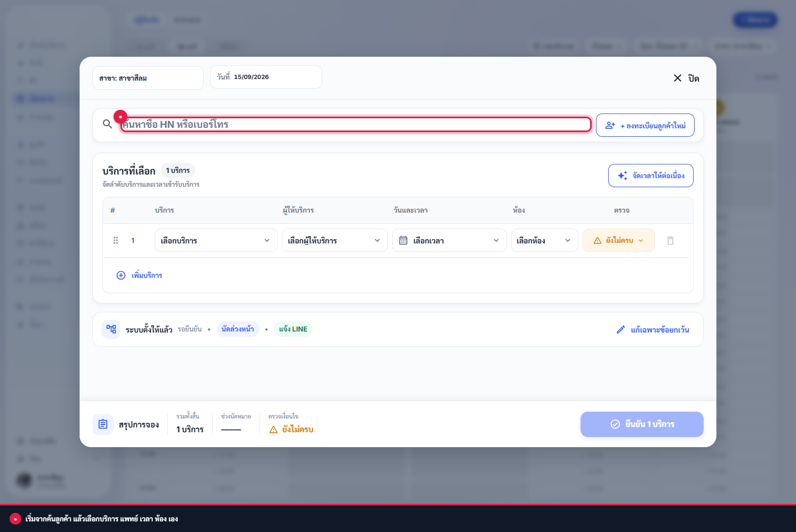The image size is (796, 532).
Task: Click the ตรวจ column header
Action: coord(621,211)
